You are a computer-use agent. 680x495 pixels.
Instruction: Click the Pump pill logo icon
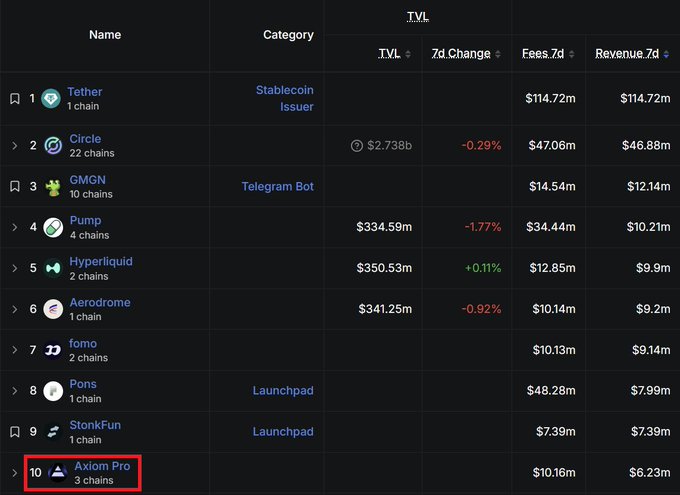pos(53,227)
